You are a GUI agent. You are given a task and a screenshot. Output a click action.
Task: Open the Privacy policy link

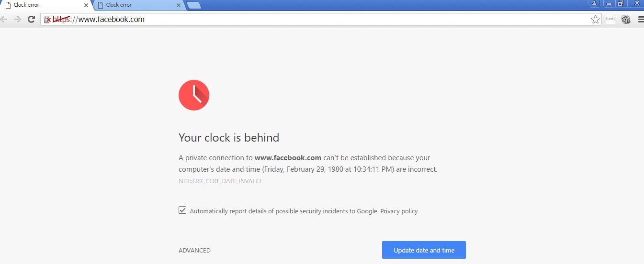coord(399,211)
